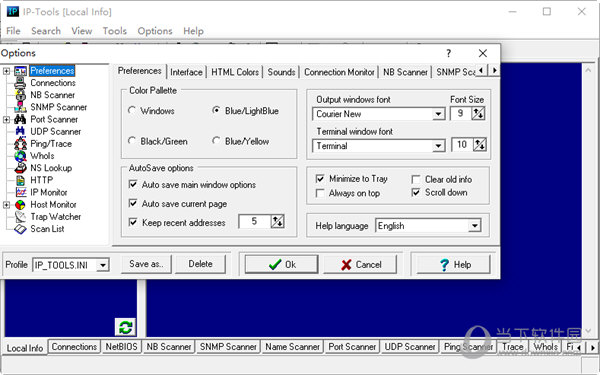Image resolution: width=600 pixels, height=375 pixels.
Task: Select Connections in the options tree
Action: 53,83
